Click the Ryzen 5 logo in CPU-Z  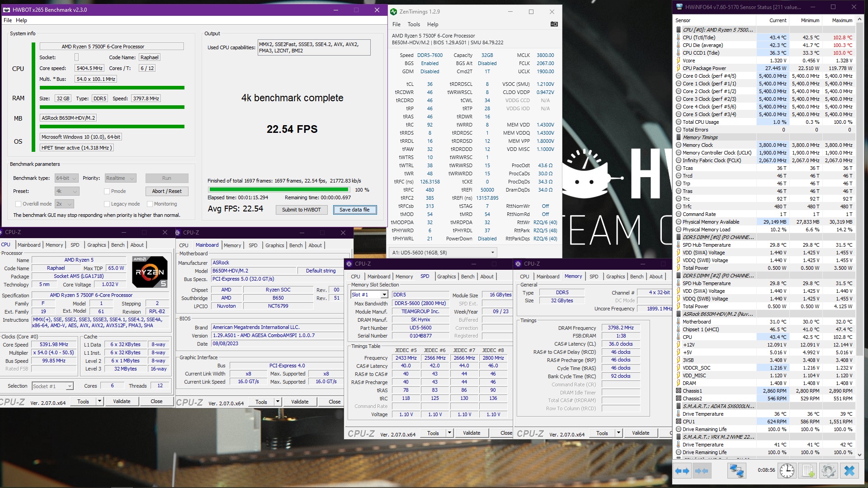point(150,272)
